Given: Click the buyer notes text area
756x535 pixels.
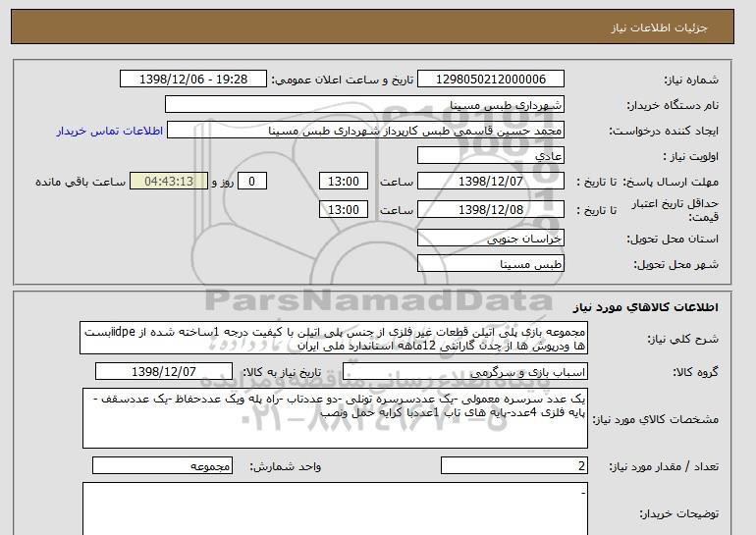Looking at the screenshot, I should click(335, 508).
